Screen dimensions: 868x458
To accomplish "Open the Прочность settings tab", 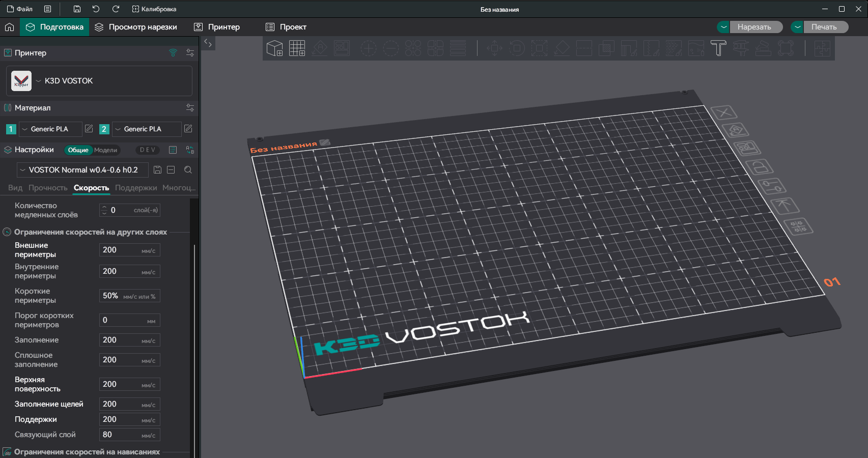I will coord(48,188).
